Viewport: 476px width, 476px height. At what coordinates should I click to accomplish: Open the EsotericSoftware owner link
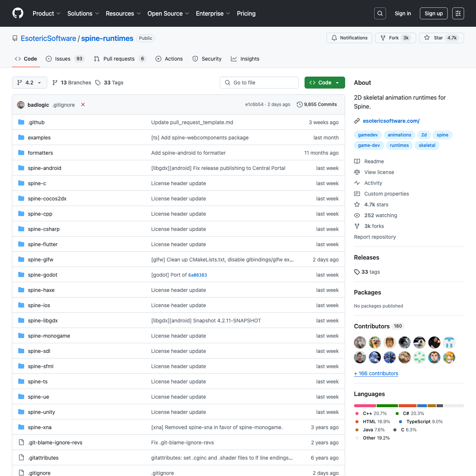pyautogui.click(x=48, y=38)
